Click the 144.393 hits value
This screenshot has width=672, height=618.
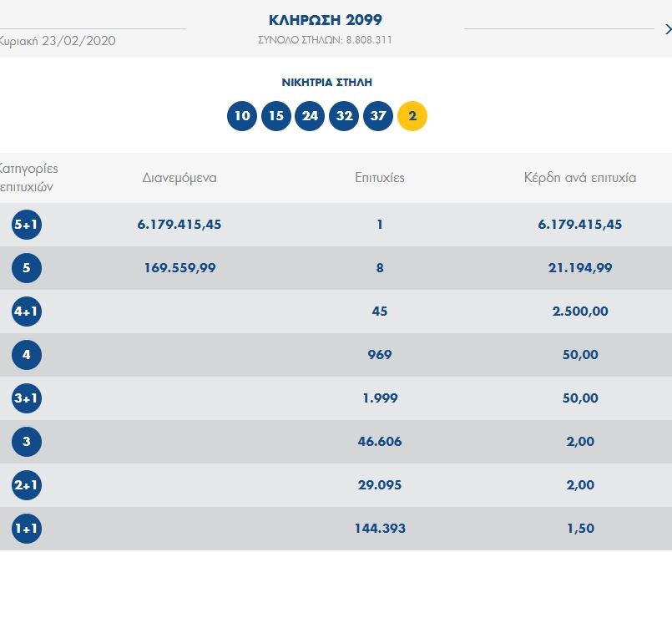(380, 529)
